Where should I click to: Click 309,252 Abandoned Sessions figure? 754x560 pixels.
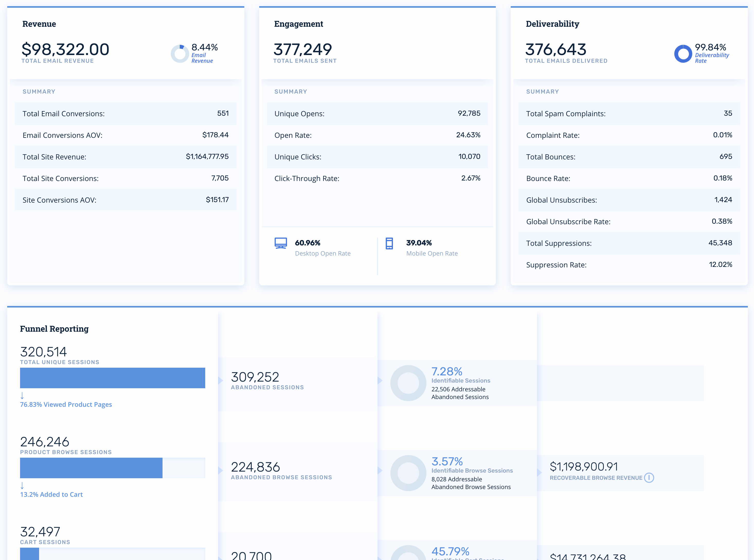(x=255, y=377)
